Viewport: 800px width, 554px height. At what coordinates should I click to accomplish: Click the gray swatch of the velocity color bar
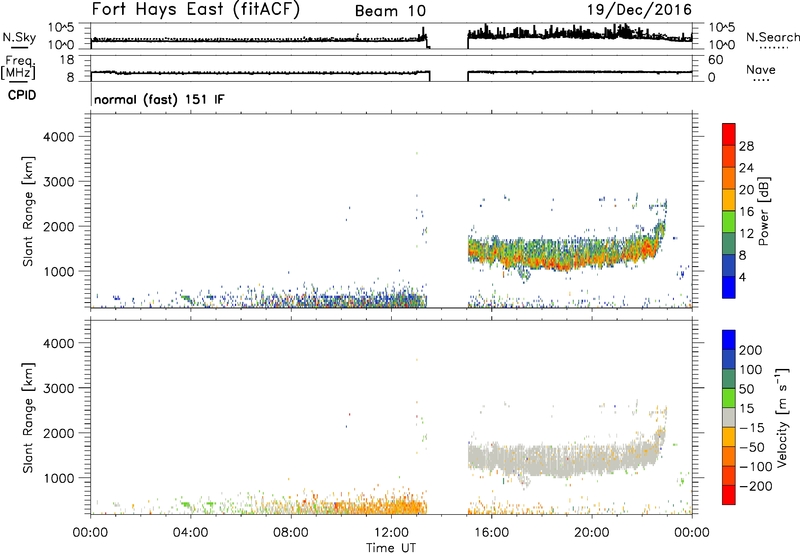(729, 417)
